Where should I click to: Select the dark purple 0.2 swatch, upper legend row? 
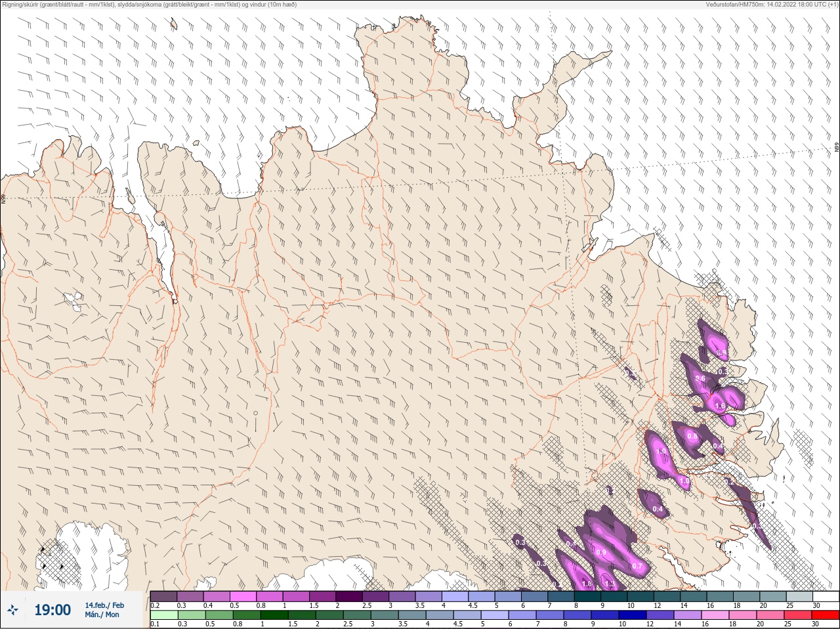click(x=164, y=597)
